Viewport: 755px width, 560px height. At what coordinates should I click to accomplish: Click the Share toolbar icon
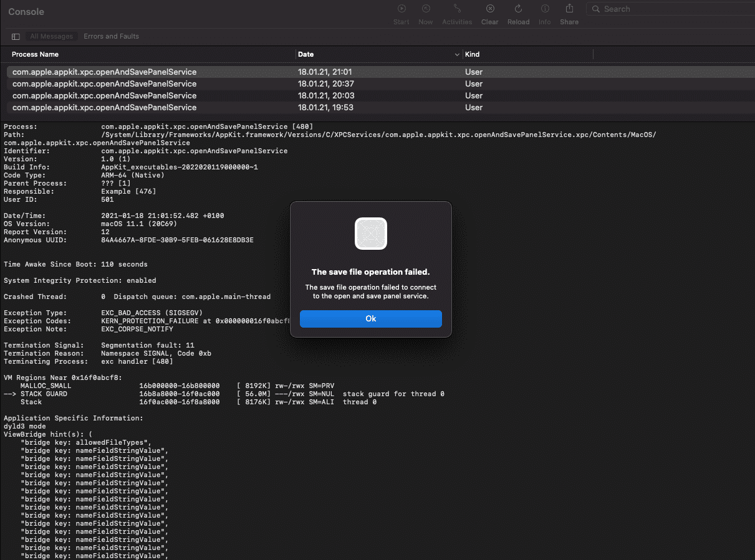pyautogui.click(x=569, y=9)
